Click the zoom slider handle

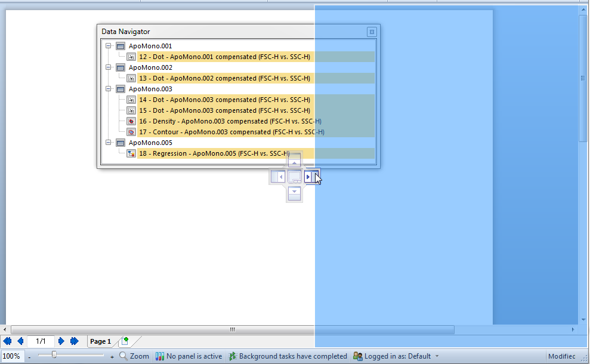tap(54, 355)
